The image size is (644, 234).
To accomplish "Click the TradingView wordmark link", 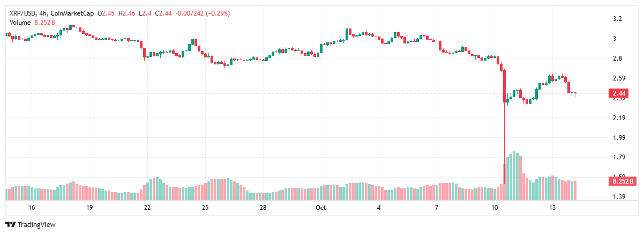I will [x=36, y=224].
